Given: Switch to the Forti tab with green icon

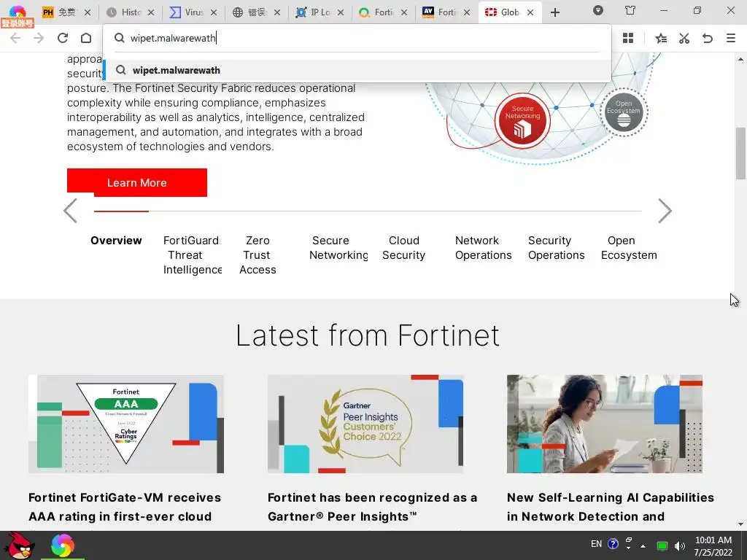Looking at the screenshot, I should click(x=382, y=12).
